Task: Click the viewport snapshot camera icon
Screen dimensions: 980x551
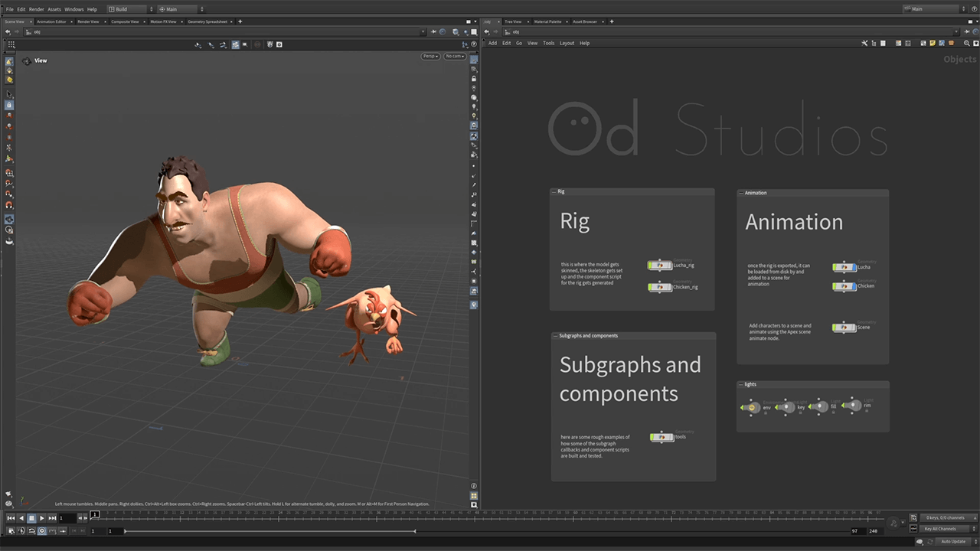Action: click(279, 45)
